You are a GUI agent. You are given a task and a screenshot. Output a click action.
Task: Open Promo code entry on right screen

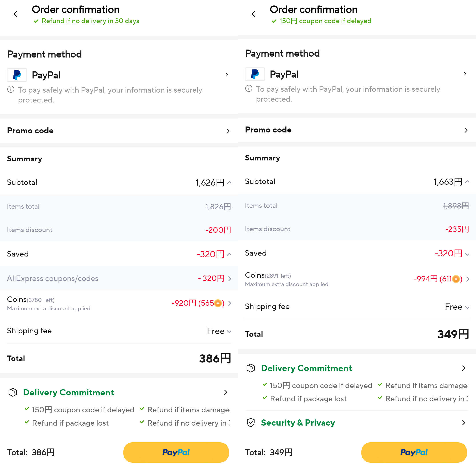click(x=357, y=130)
